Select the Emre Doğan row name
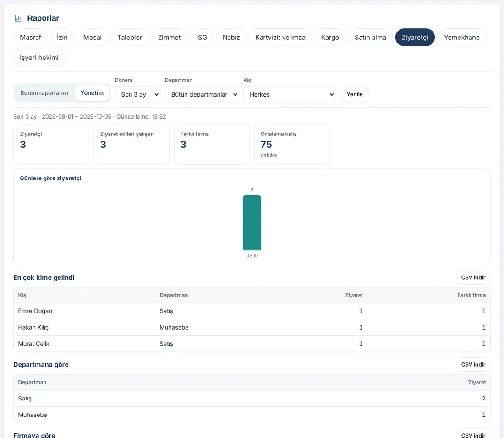The image size is (504, 438). click(x=35, y=311)
